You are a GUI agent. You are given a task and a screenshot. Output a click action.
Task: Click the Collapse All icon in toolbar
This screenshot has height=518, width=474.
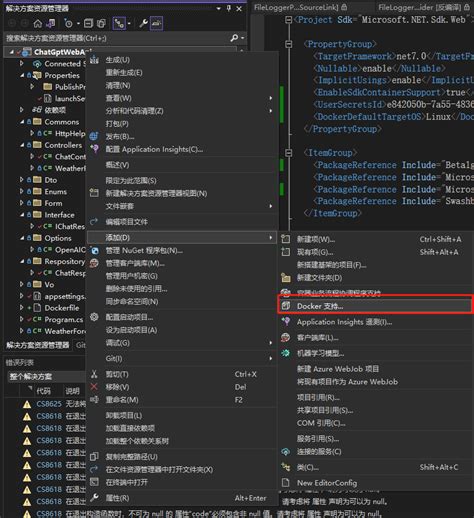88,24
